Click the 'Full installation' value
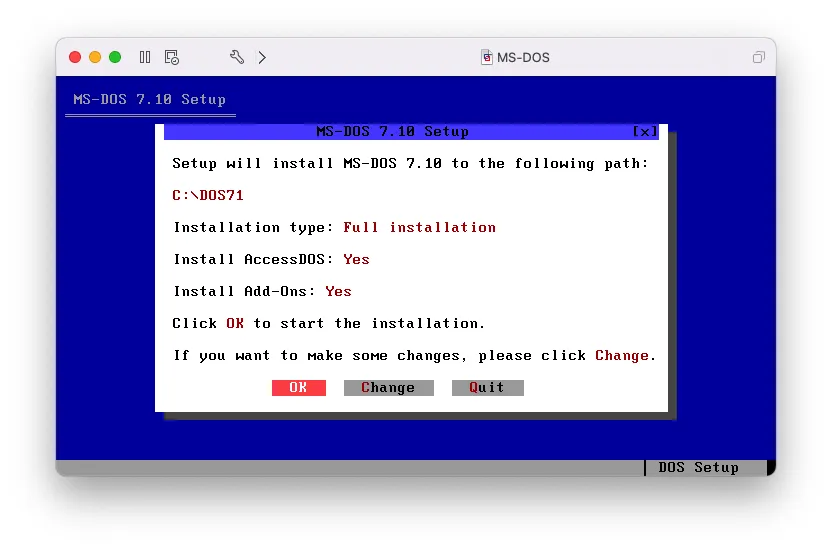This screenshot has width=832, height=550. pos(419,228)
